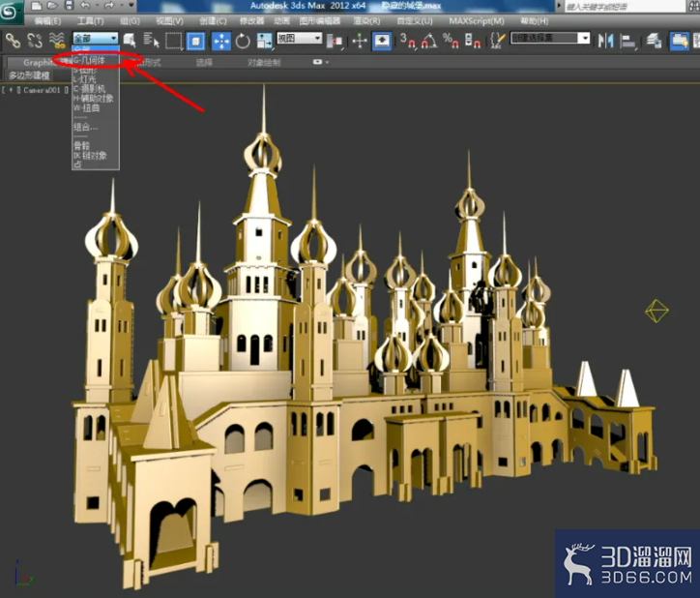Open the quick access toolbar customize arrow

click(131, 6)
